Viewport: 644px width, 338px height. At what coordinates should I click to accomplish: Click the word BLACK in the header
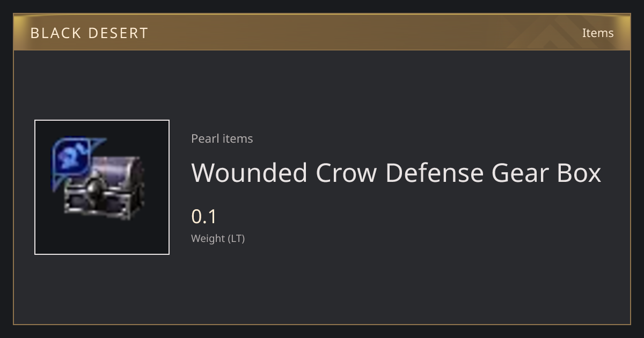point(55,33)
